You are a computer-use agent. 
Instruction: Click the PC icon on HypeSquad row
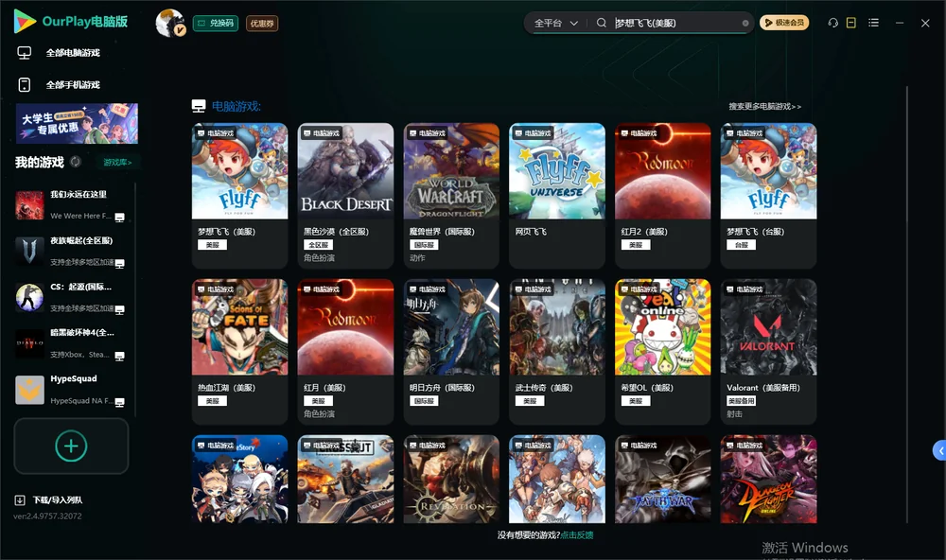(x=119, y=403)
